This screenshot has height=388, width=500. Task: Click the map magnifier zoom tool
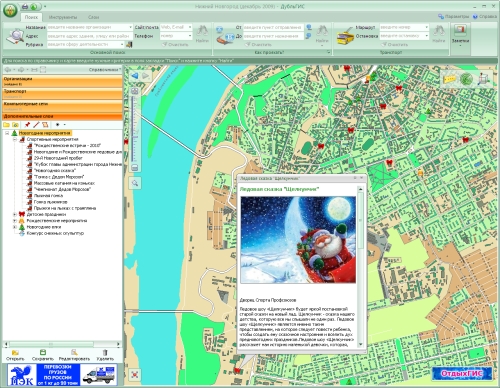pos(135,183)
